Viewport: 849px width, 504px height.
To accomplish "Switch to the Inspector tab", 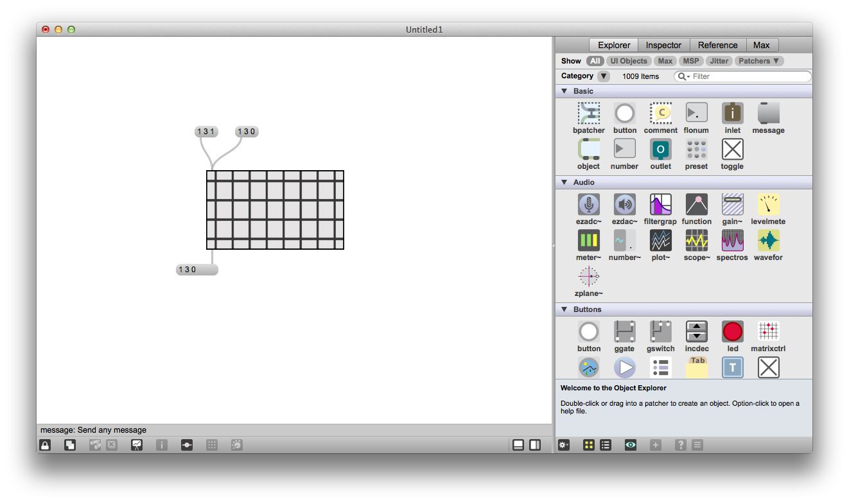I will [663, 45].
